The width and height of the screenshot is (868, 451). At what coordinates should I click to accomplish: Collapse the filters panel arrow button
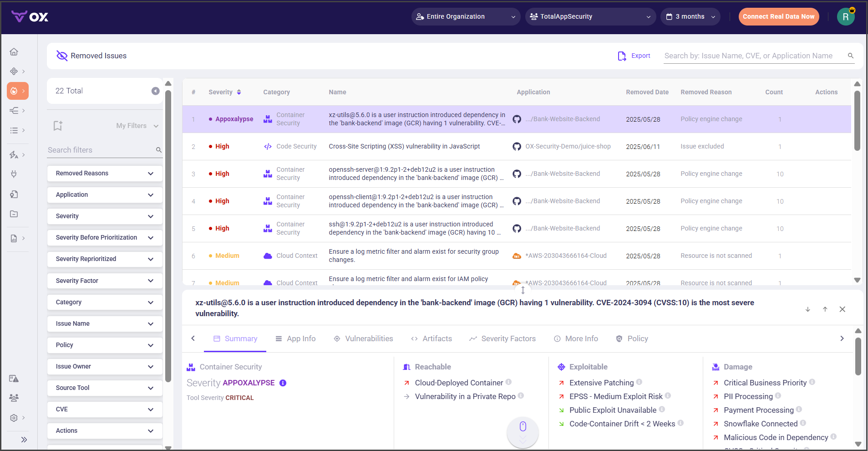pos(155,91)
